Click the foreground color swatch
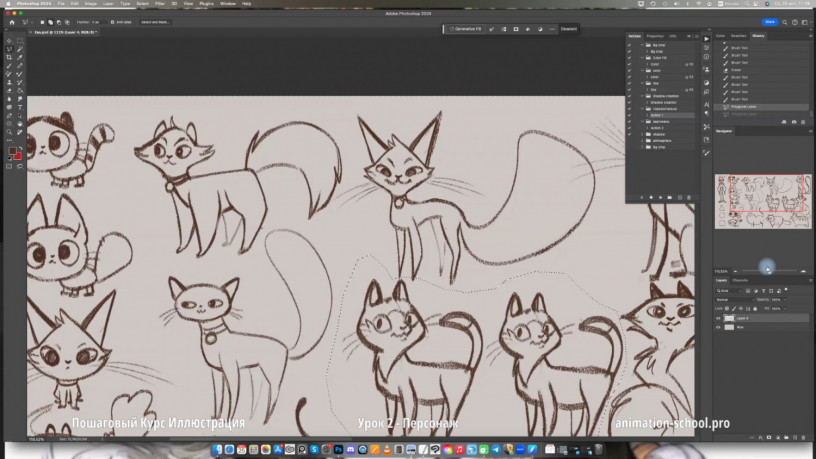 click(x=13, y=151)
